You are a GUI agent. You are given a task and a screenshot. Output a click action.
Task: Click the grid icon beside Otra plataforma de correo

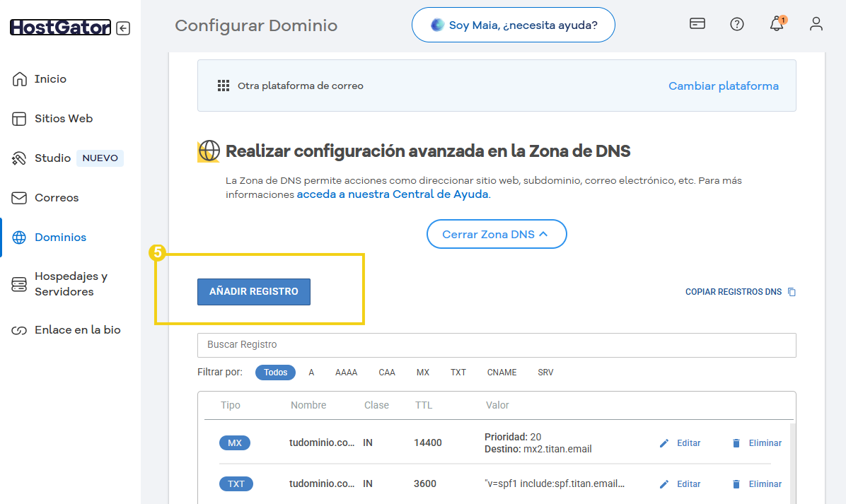[224, 86]
